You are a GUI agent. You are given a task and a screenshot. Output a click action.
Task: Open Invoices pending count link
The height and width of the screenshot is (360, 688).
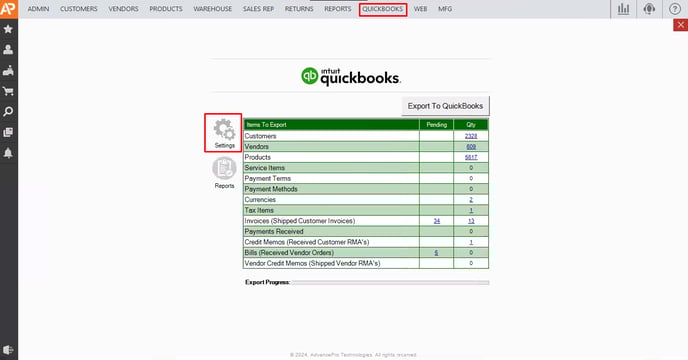coord(437,221)
